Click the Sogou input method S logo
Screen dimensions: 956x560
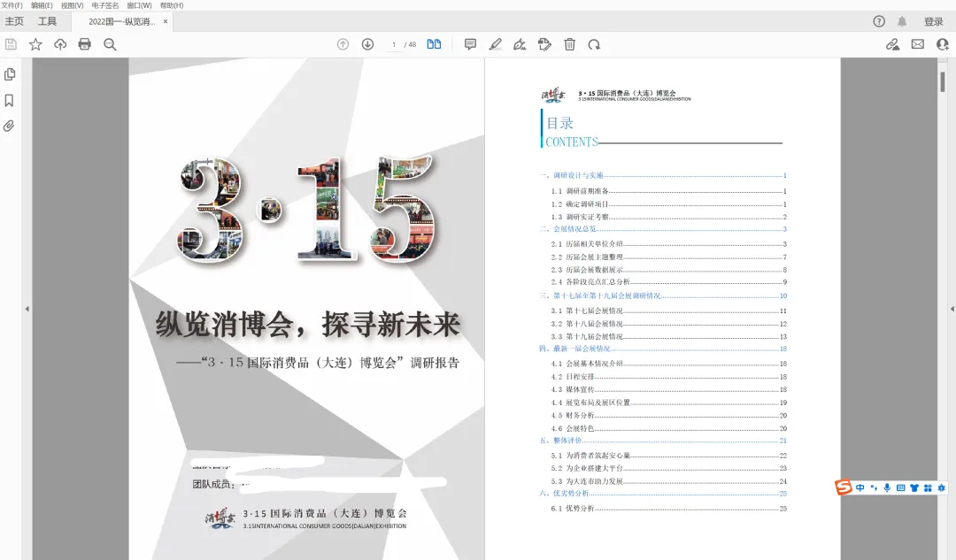pyautogui.click(x=844, y=487)
